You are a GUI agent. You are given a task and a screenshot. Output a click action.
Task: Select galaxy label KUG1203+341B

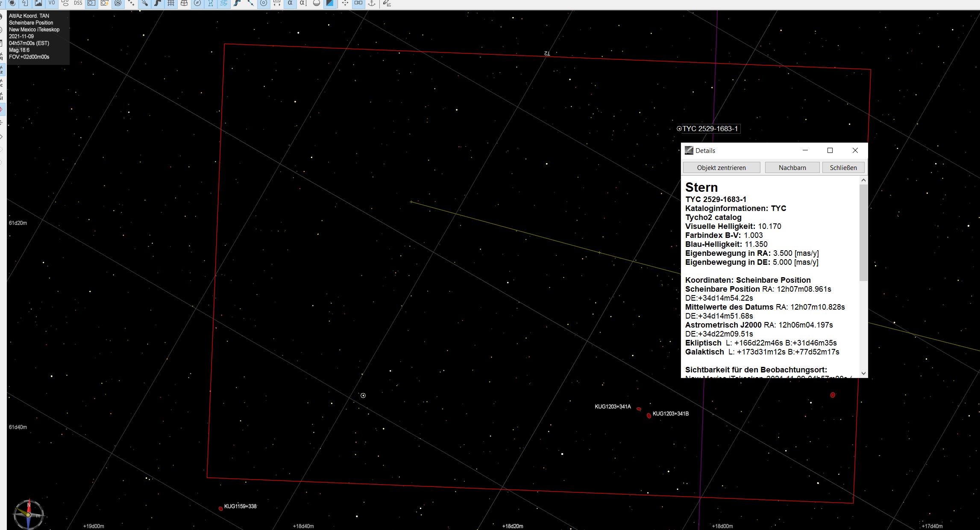(x=671, y=413)
